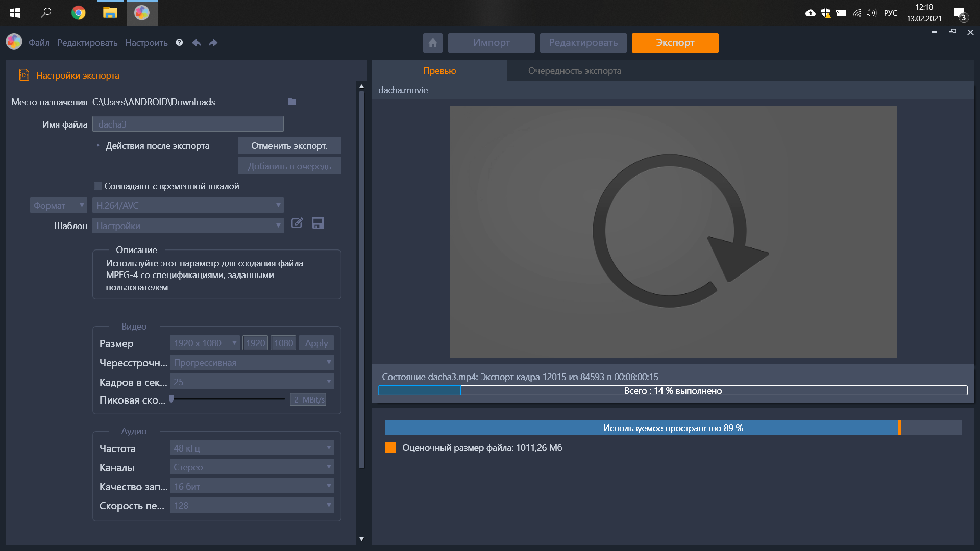Open the Файл menu
980x551 pixels.
(39, 43)
